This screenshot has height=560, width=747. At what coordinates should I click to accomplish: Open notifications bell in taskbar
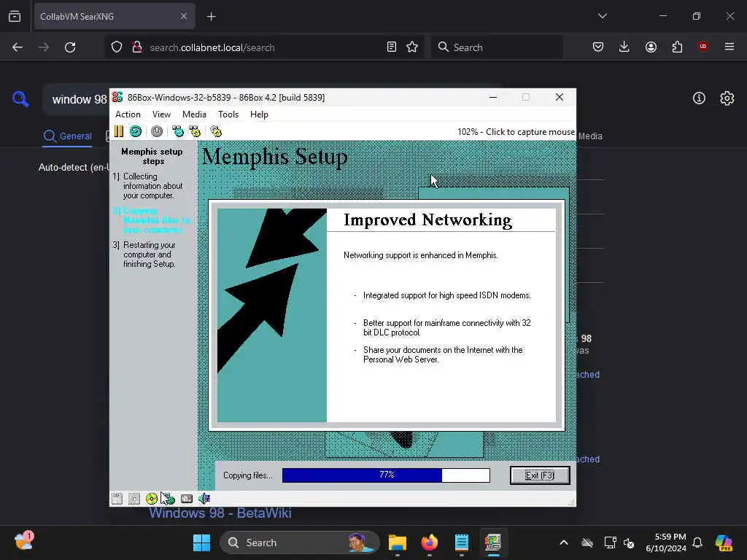point(697,542)
